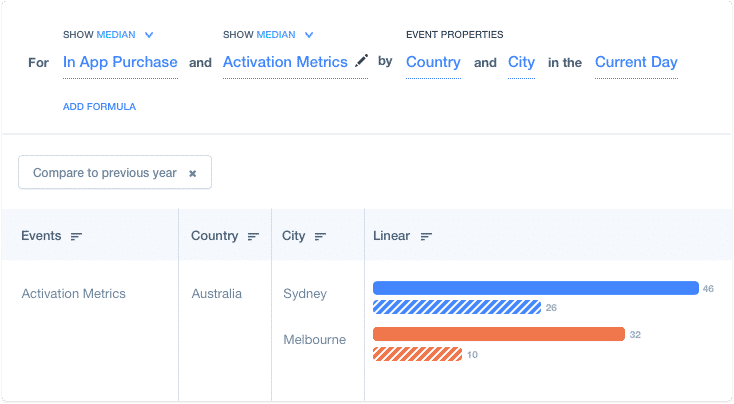Change the Current Day time range selector
The image size is (734, 404).
coord(636,62)
